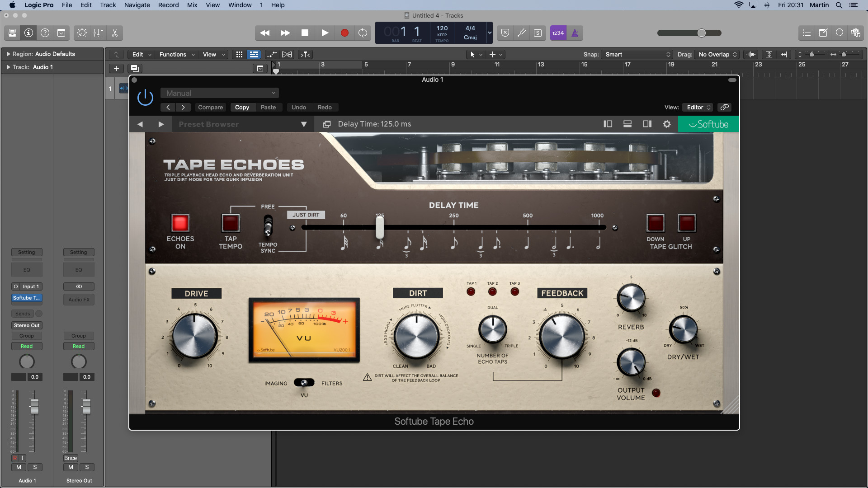Viewport: 868px width, 488px height.
Task: Click the Feedback knob
Action: 562,336
